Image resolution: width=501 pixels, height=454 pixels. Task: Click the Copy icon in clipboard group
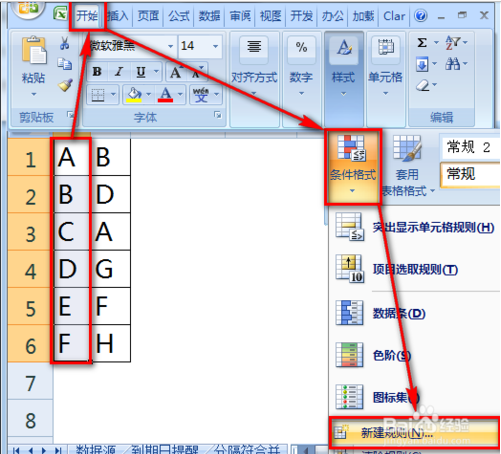tap(65, 64)
